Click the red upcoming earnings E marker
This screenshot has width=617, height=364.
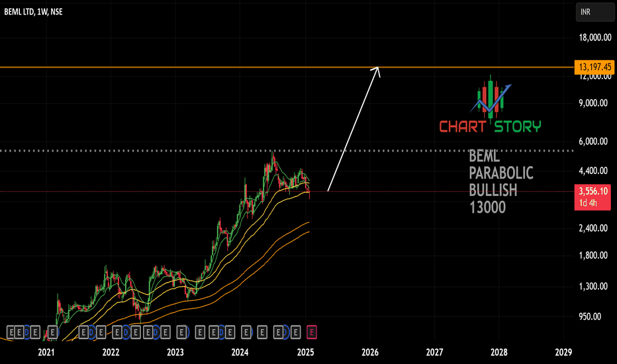pos(312,332)
